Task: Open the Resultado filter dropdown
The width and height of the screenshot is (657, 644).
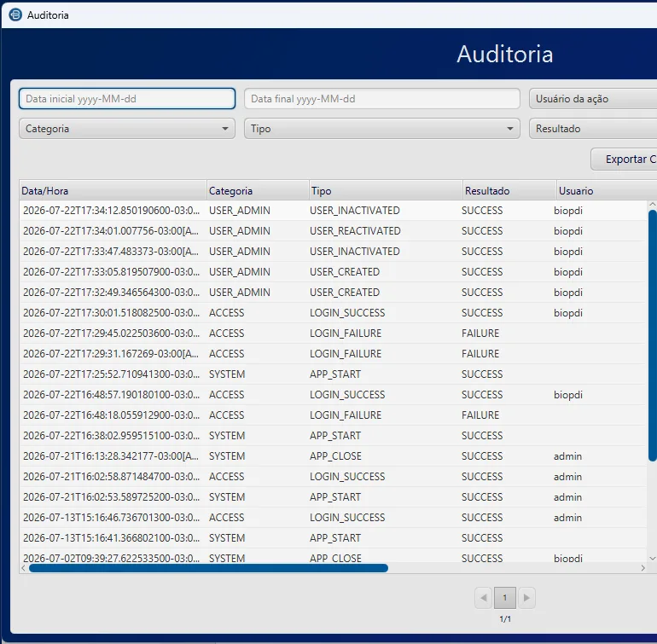Action: 593,129
